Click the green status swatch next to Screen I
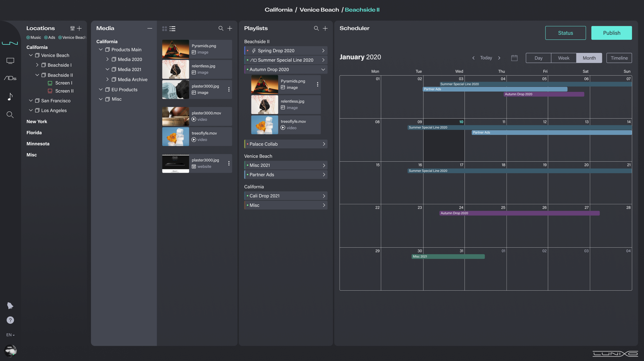644x361 pixels. tap(50, 83)
